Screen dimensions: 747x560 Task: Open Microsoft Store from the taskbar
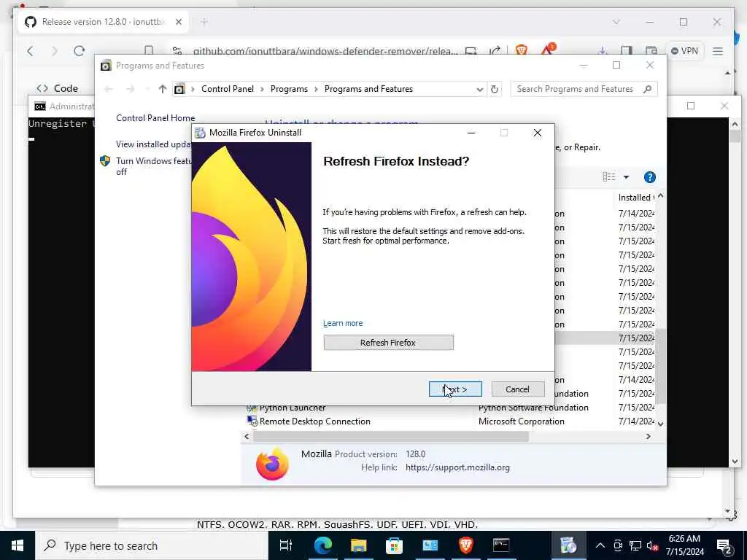(x=394, y=545)
